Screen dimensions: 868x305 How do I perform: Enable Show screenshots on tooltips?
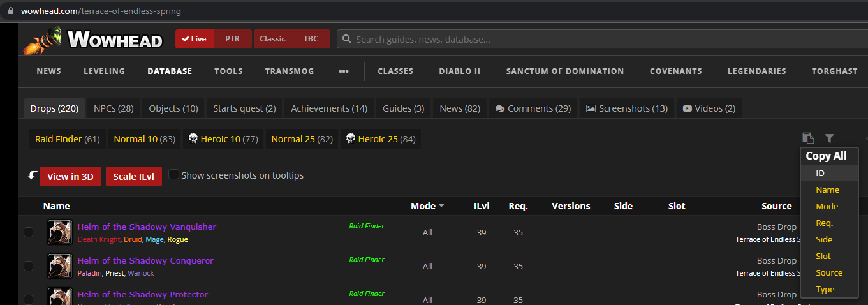coord(173,174)
